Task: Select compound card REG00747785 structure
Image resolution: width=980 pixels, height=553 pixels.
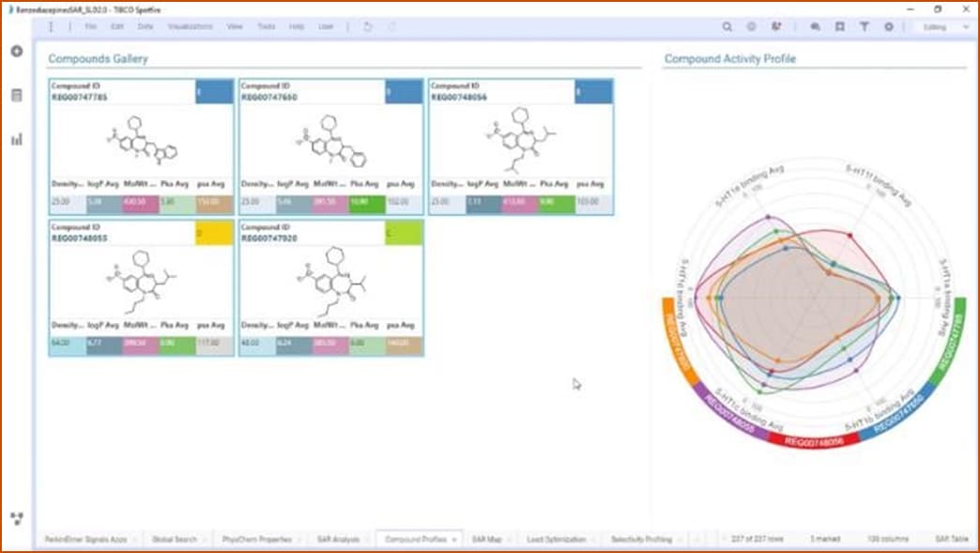Action: pos(141,141)
